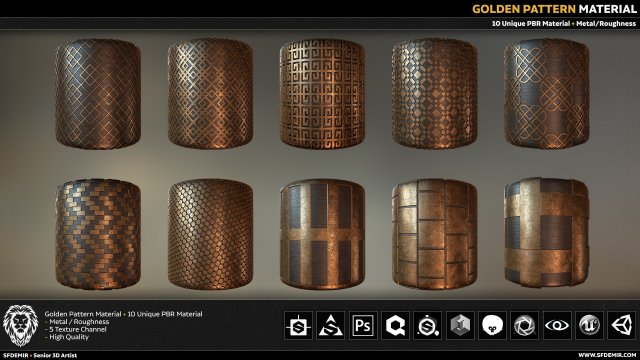The height and width of the screenshot is (360, 640).
Task: Select the vertical dark panel material cylinder
Action: coord(322,234)
